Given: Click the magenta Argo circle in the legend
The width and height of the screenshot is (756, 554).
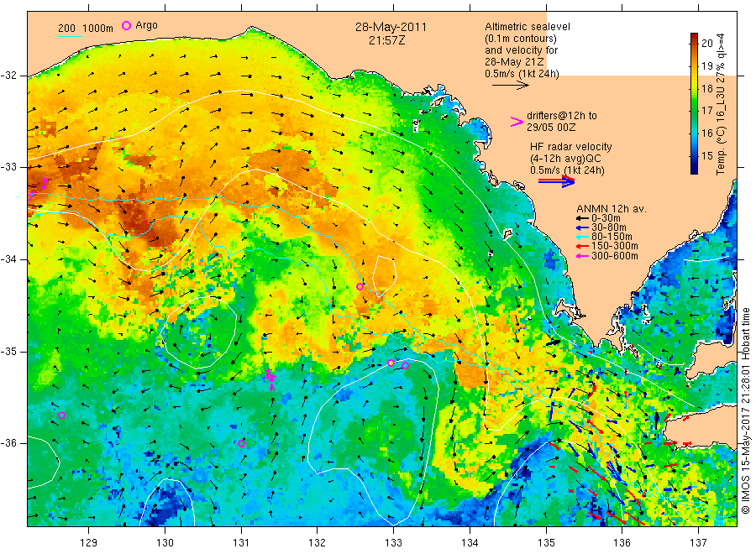Looking at the screenshot, I should pos(126,25).
